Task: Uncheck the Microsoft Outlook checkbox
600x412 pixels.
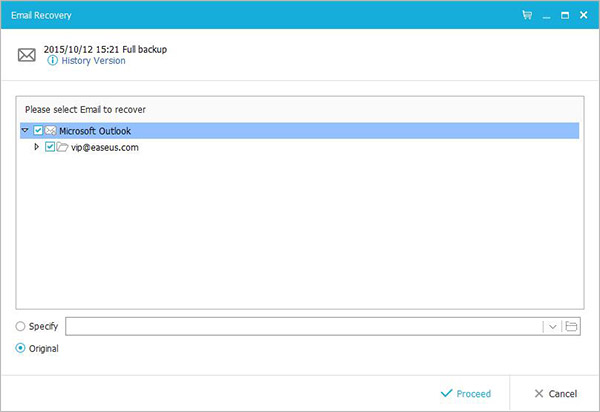Action: (38, 130)
